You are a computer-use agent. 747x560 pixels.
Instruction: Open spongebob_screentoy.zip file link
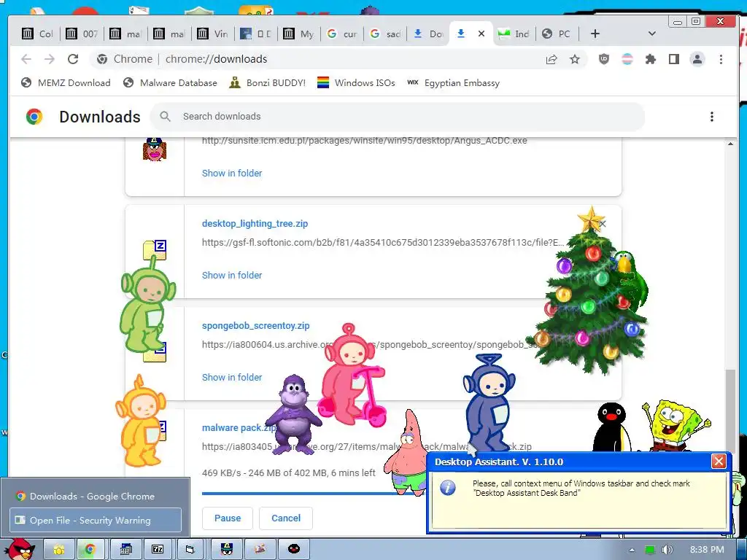(256, 326)
